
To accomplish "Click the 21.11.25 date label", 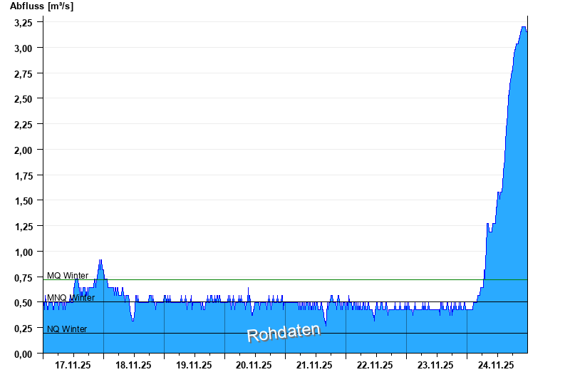I will click(x=315, y=366).
